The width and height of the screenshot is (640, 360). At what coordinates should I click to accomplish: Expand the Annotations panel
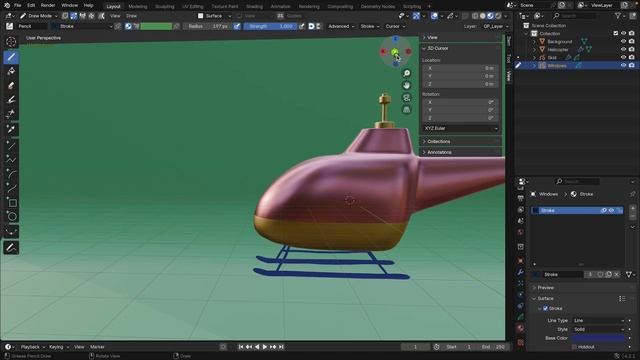[x=439, y=152]
